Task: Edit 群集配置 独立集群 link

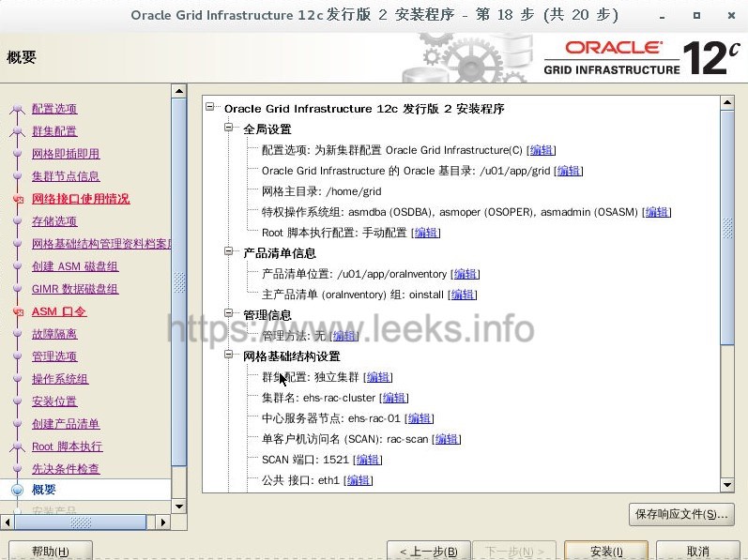Action: click(378, 377)
